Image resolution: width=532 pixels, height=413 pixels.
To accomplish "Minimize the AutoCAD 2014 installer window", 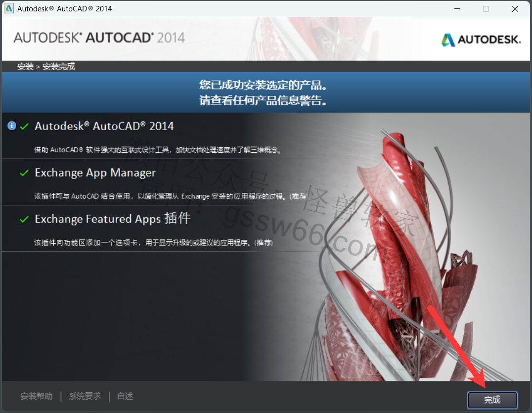I will (x=459, y=9).
